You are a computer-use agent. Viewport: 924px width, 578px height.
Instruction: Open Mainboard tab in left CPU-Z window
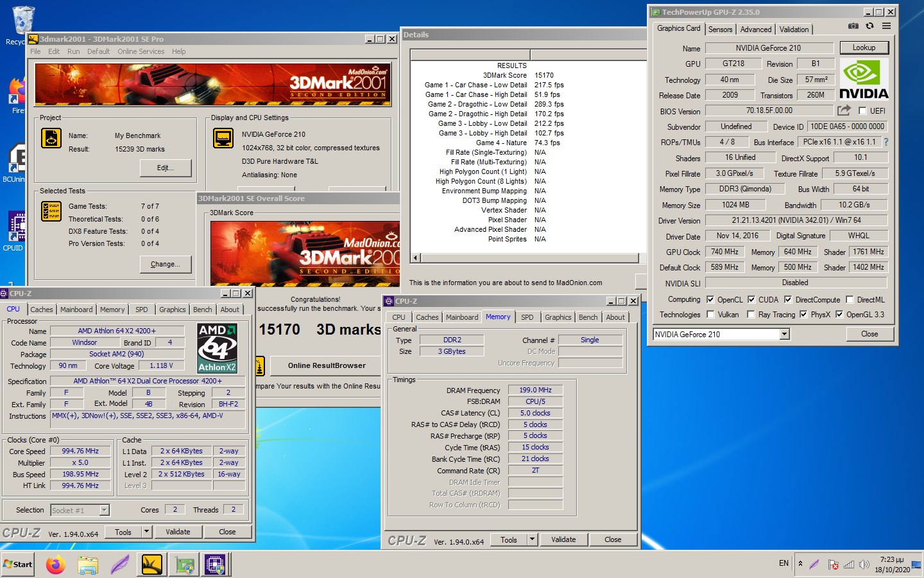pos(76,310)
